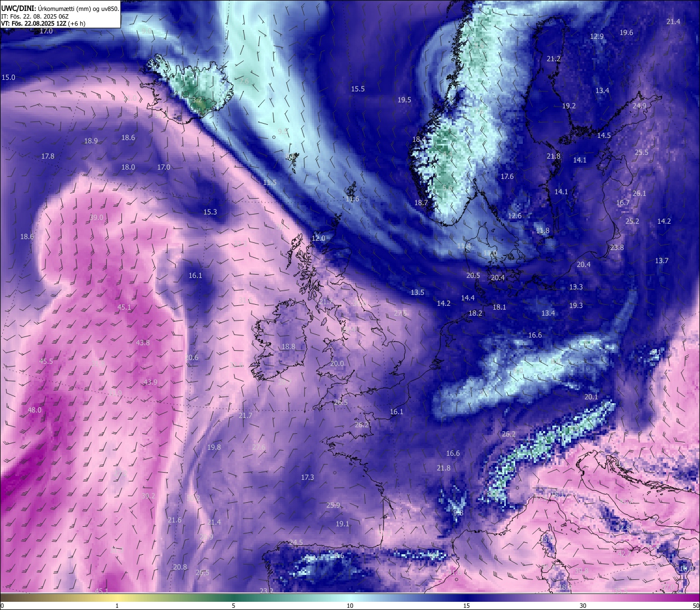Image resolution: width=700 pixels, height=610 pixels.
Task: Click the map value 19.1
Action: pyautogui.click(x=342, y=524)
